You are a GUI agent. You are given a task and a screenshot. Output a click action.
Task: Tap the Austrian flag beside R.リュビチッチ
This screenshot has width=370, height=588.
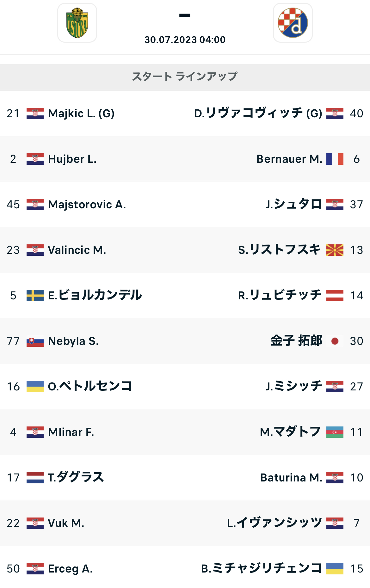tap(335, 296)
